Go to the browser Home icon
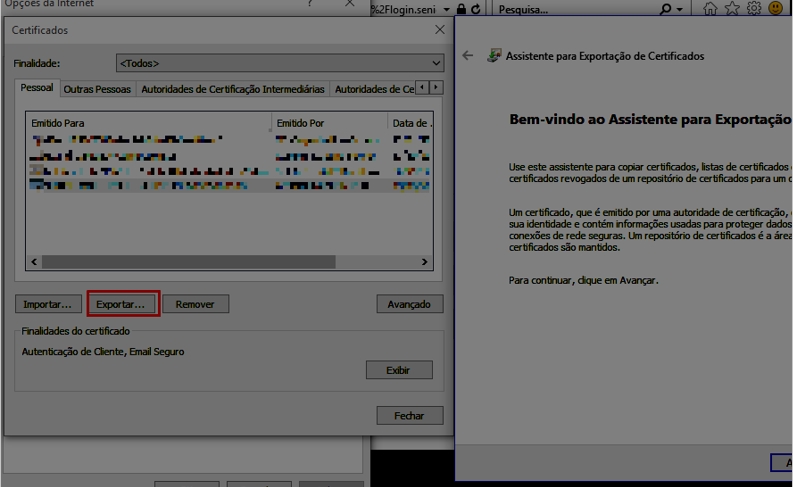 [x=710, y=8]
